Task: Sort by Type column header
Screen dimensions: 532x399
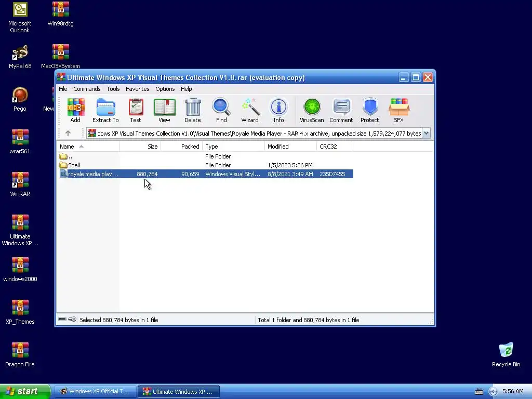Action: [x=234, y=147]
